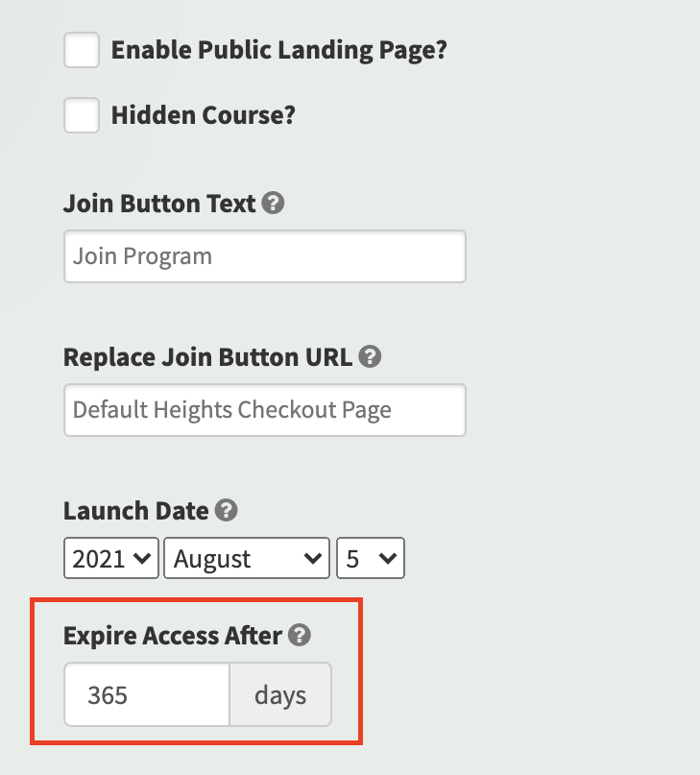Click the 'Hidden Course?' label text
Image resolution: width=700 pixels, height=775 pixels.
click(204, 115)
